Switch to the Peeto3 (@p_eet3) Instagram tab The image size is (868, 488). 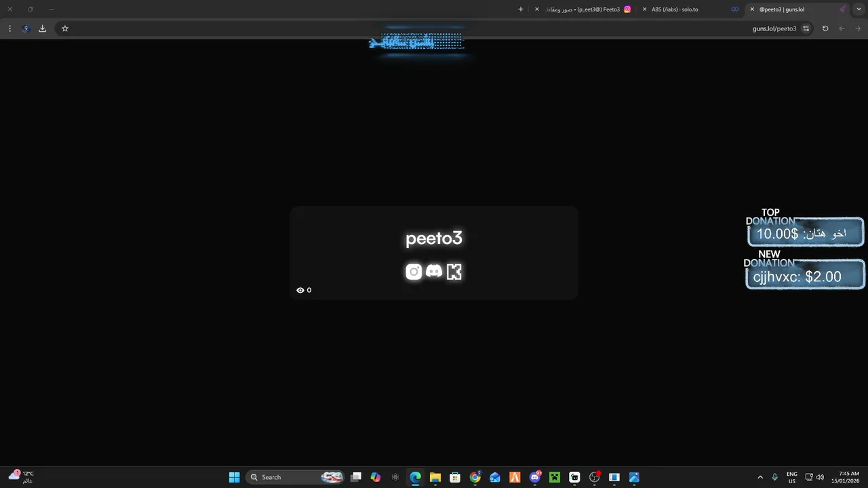(x=583, y=9)
